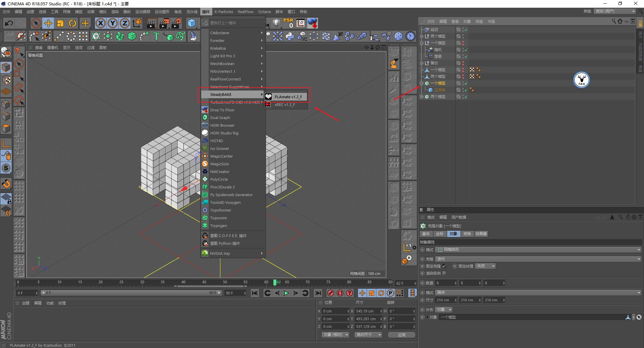The width and height of the screenshot is (644, 348).
Task: Click the MoText 'T' icon
Action: pyautogui.click(x=156, y=36)
